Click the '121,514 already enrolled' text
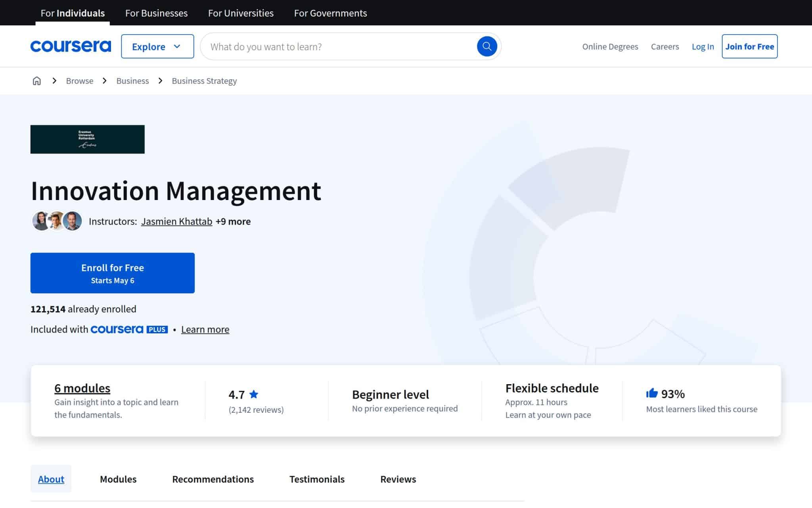 pyautogui.click(x=83, y=309)
